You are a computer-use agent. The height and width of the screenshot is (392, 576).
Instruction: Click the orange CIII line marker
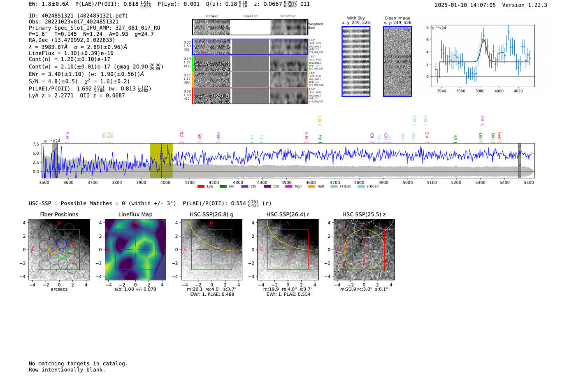coord(320,121)
